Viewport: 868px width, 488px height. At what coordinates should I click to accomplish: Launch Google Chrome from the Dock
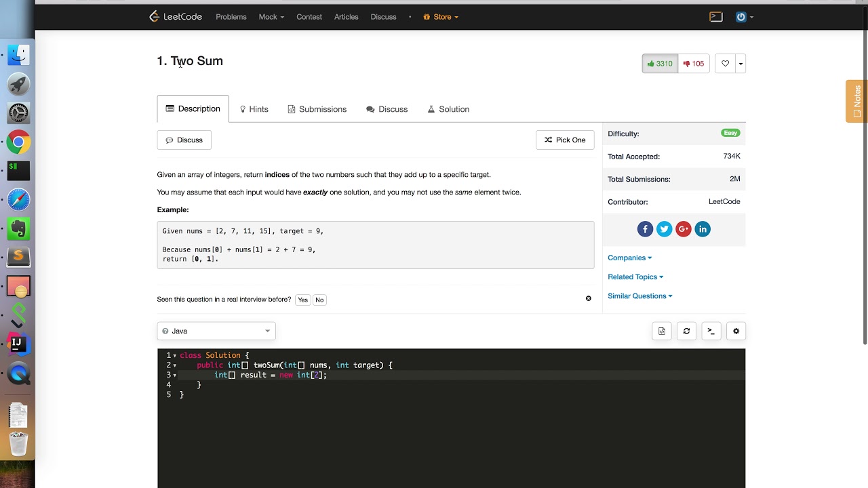pos(18,142)
